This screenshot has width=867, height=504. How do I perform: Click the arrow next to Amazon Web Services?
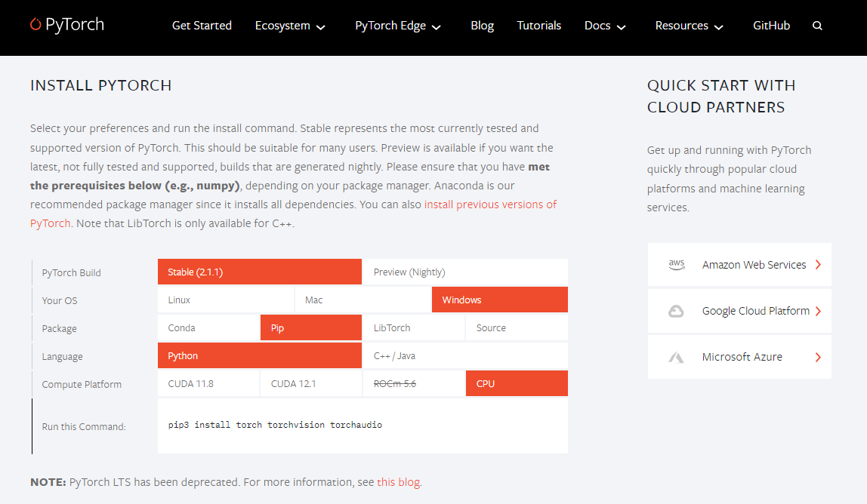(819, 265)
